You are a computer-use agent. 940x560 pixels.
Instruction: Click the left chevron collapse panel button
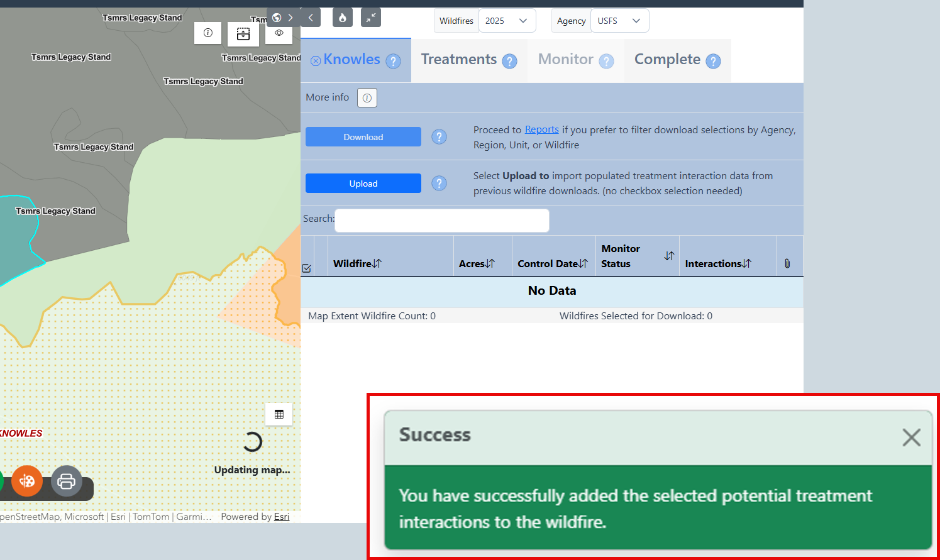[311, 18]
